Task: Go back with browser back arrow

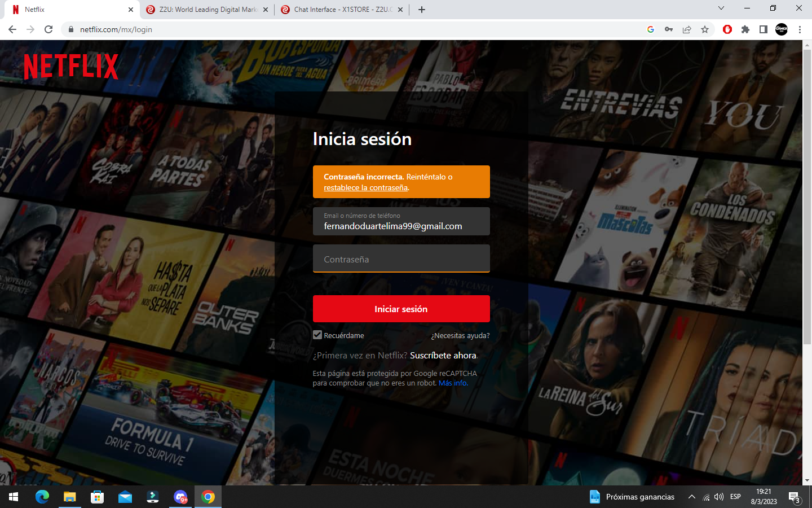Action: click(12, 29)
